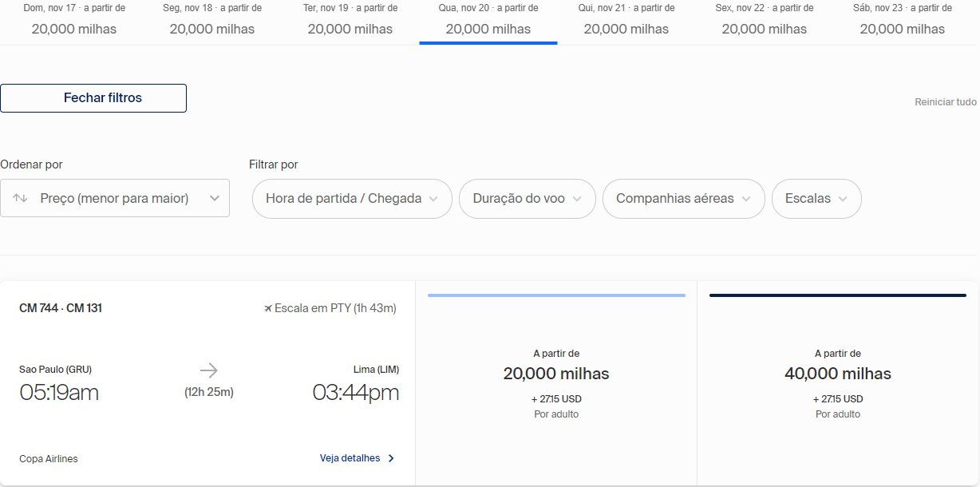Open the Companhias aéreas filter dropdown

[683, 199]
